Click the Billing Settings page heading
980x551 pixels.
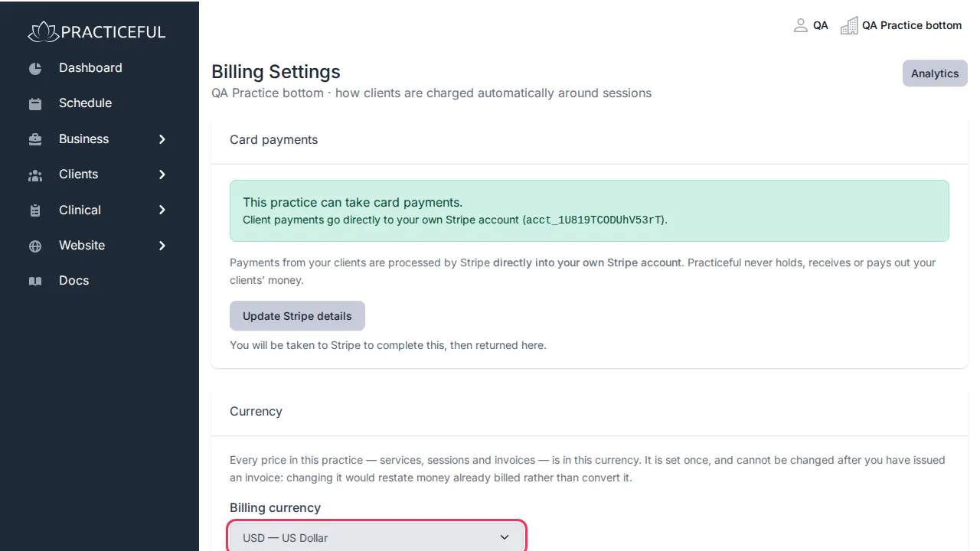click(276, 72)
